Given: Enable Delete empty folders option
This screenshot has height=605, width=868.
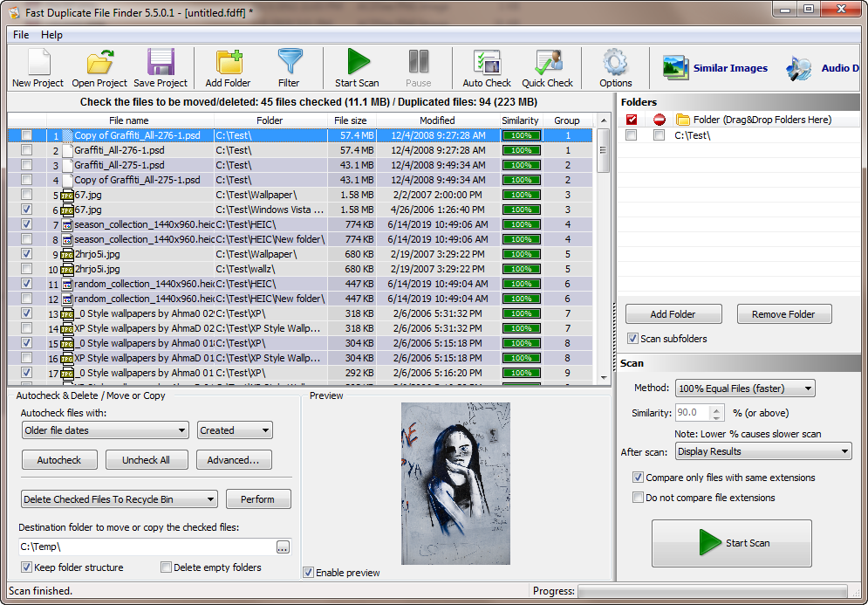Looking at the screenshot, I should 167,567.
